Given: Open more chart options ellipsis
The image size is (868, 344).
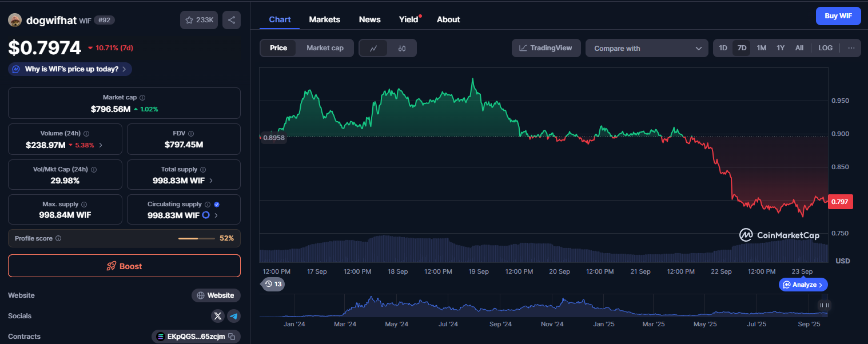Looking at the screenshot, I should [x=851, y=49].
